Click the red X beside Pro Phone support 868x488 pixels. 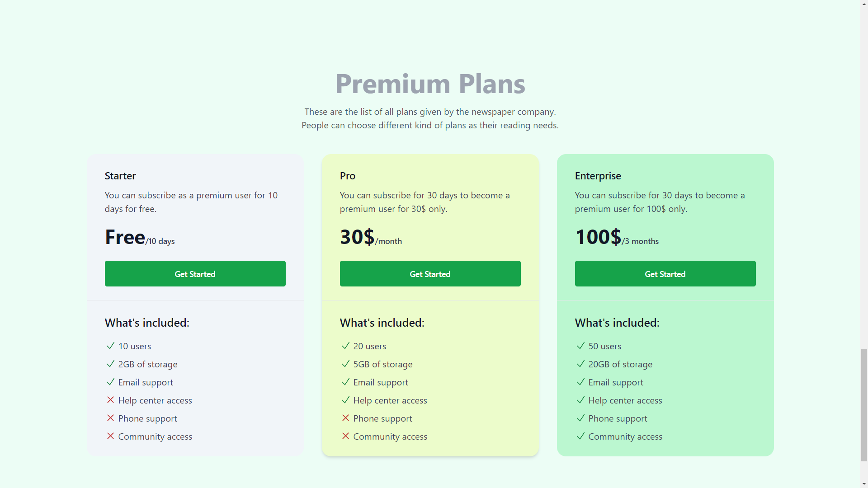tap(345, 418)
